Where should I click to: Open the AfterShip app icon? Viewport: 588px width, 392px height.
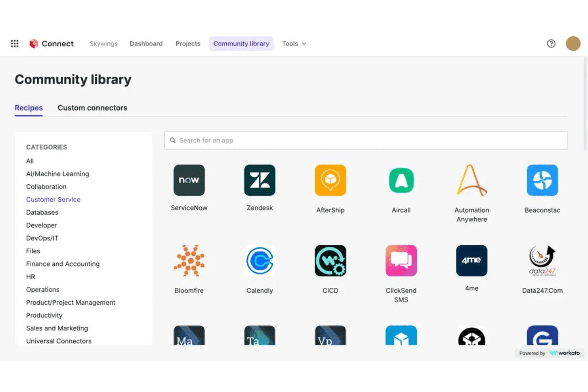coord(331,180)
